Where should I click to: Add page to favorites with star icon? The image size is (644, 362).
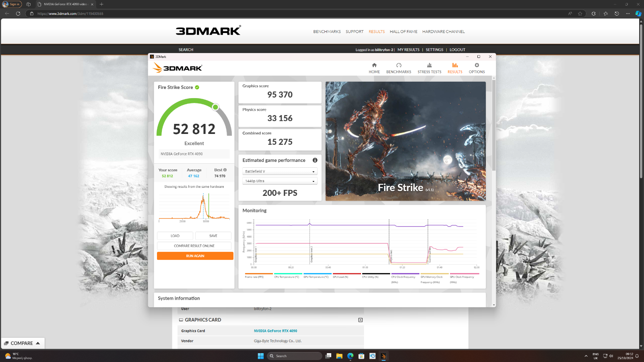pos(580,14)
